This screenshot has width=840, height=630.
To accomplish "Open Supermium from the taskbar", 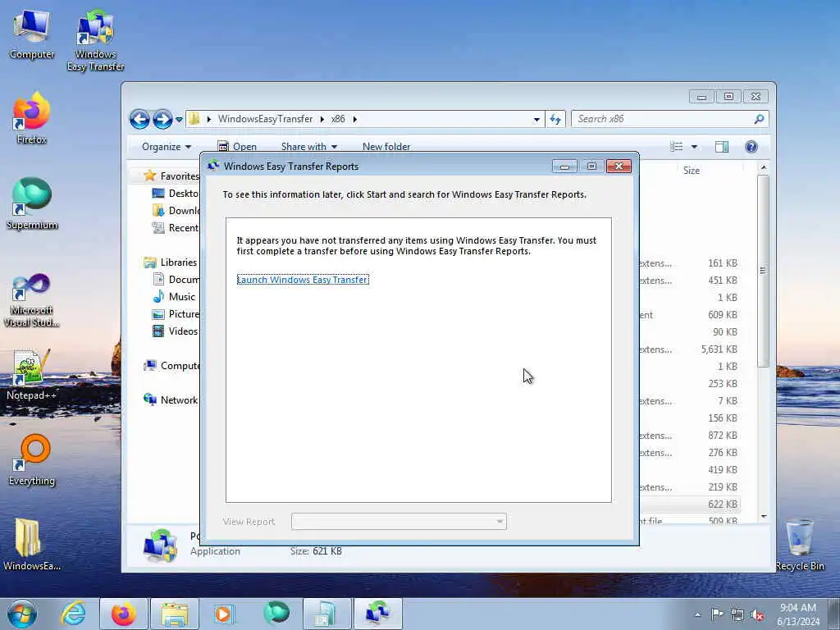I will tap(276, 614).
